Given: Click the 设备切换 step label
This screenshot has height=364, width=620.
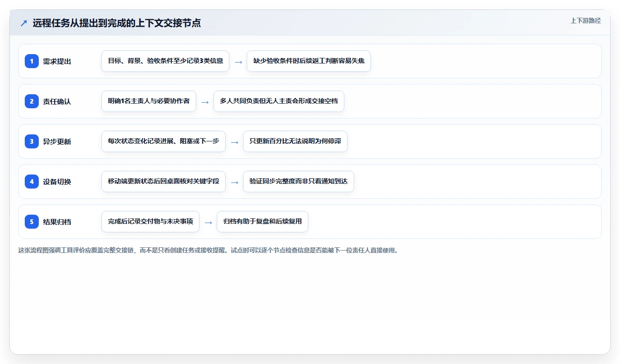Looking at the screenshot, I should (x=57, y=182).
